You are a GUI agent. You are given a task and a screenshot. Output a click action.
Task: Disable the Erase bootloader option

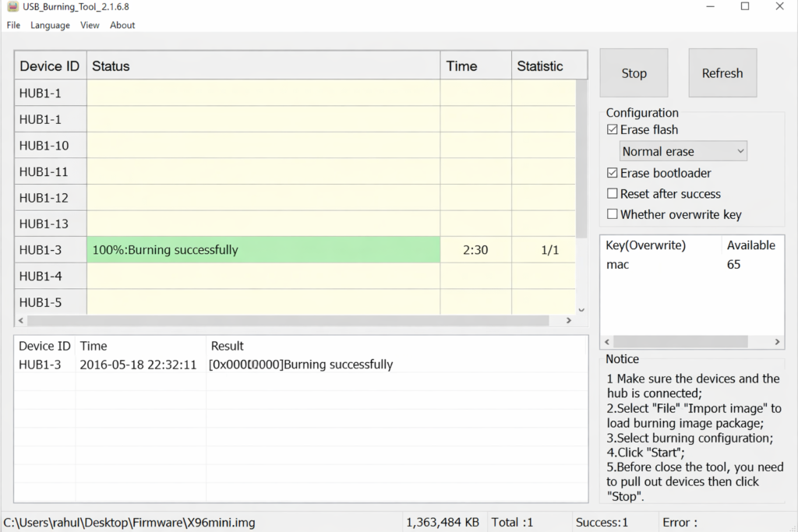[x=613, y=173]
